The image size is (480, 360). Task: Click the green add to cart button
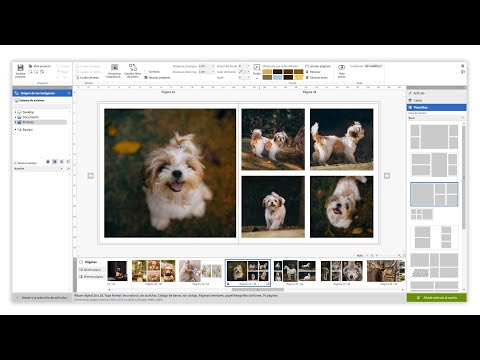436,298
